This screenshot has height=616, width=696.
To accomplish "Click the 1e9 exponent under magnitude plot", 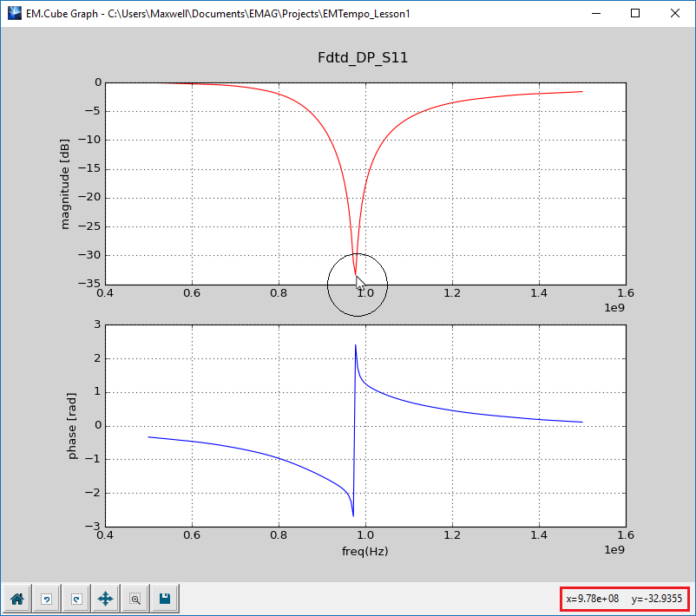I will click(x=614, y=307).
